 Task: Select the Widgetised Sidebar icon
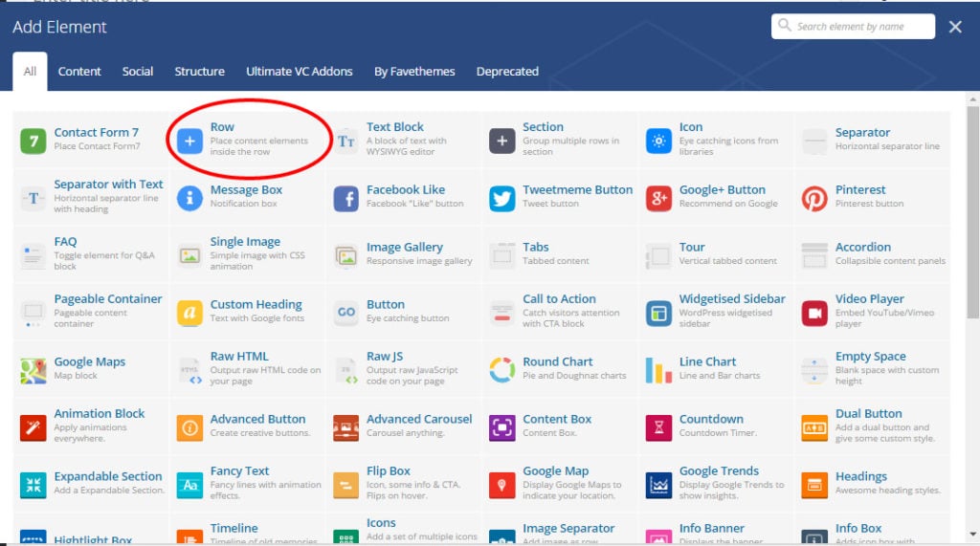[x=658, y=313]
